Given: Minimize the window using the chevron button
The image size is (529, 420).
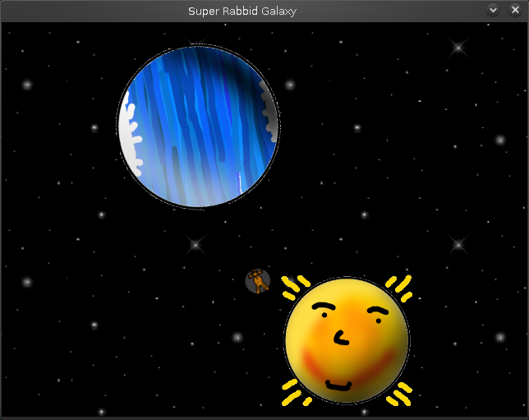Looking at the screenshot, I should coord(493,10).
